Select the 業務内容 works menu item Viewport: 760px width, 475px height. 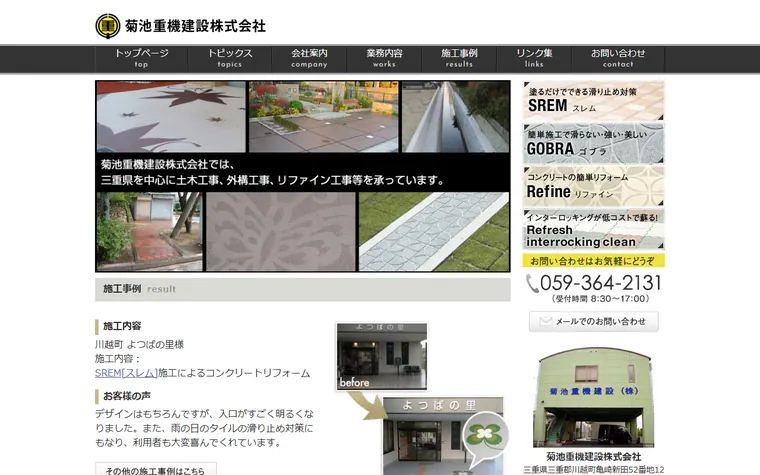pyautogui.click(x=384, y=58)
